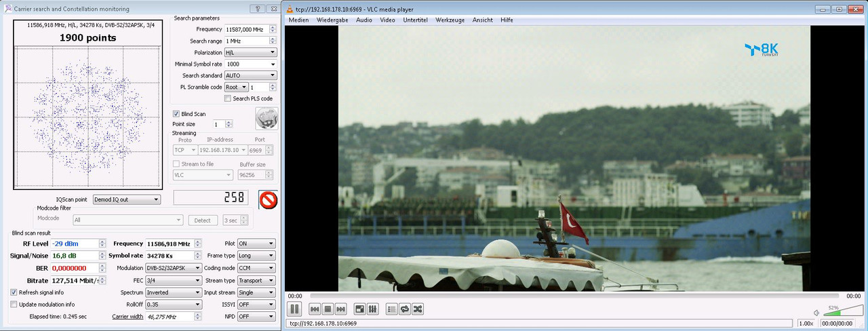Expand the Search standard AUTO dropdown
Viewport: 868px width, 331px height.
250,75
